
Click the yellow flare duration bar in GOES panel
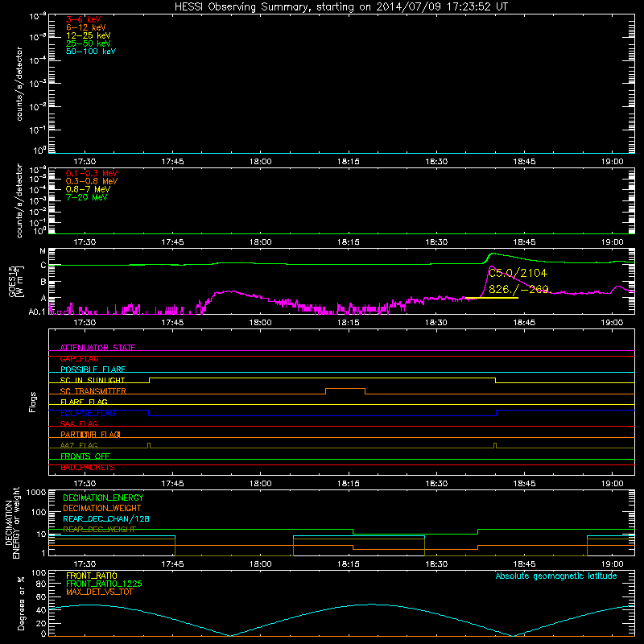point(492,298)
